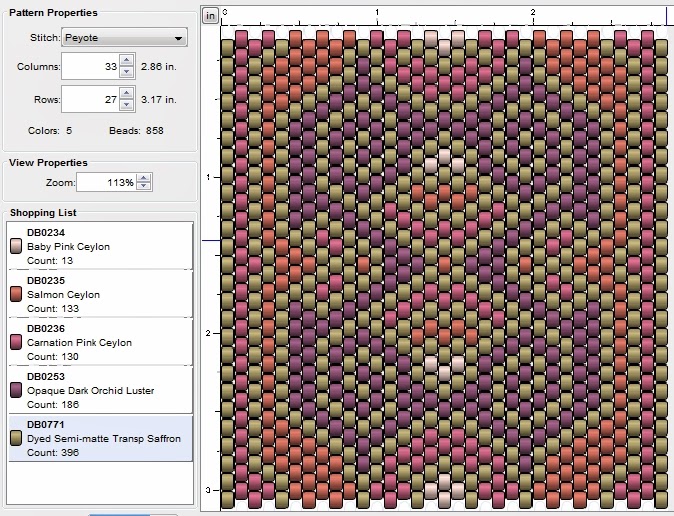The width and height of the screenshot is (674, 516).
Task: Click the 'Colors: 5' label
Action: pos(50,130)
